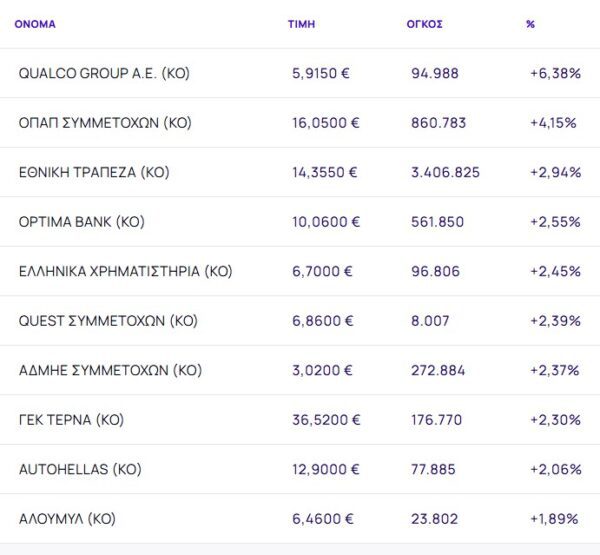Sort by the % change column header
The width and height of the screenshot is (600, 555).
(530, 23)
